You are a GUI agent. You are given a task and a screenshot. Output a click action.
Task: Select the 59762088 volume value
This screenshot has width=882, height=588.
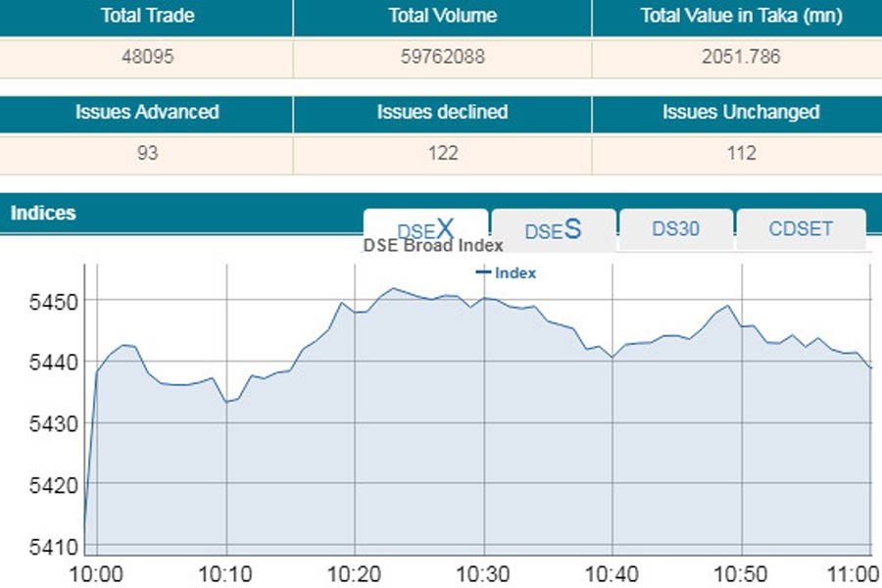pos(442,57)
